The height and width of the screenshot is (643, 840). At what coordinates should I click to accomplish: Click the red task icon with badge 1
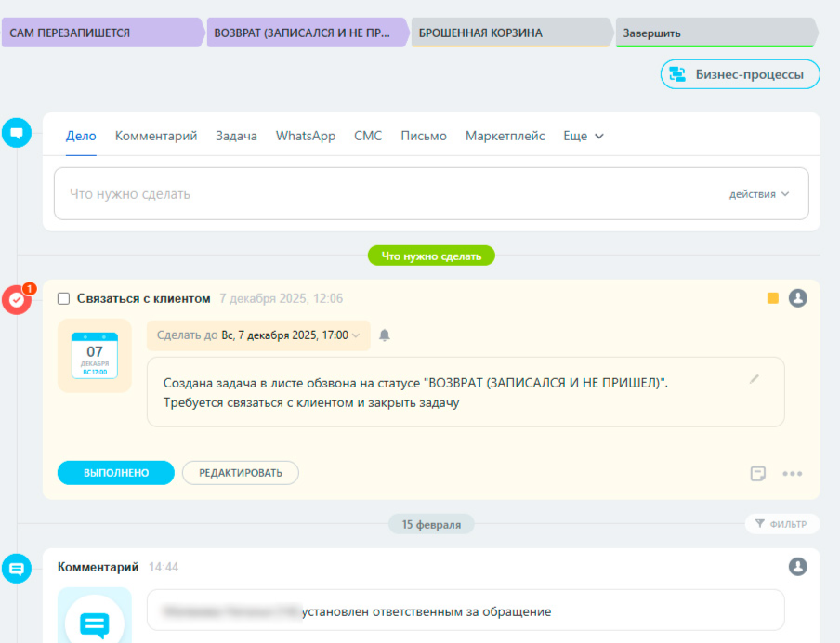[18, 299]
